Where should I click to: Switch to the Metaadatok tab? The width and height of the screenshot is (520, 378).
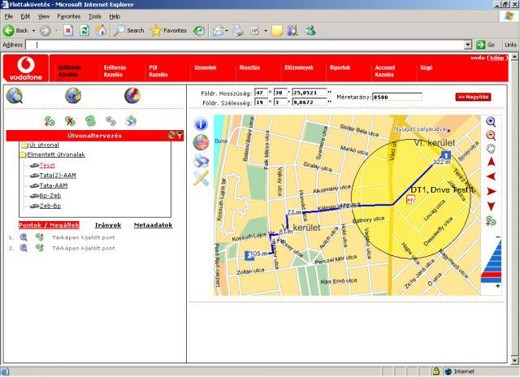pos(153,225)
